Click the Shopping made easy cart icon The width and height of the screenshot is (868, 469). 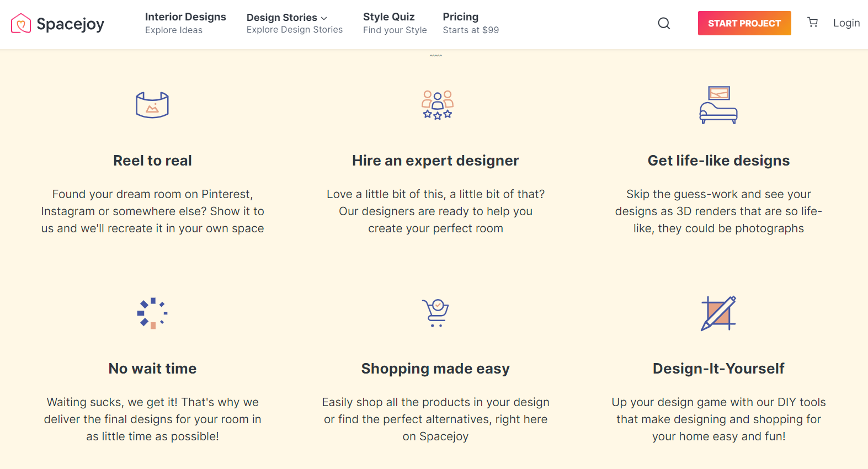(x=436, y=313)
